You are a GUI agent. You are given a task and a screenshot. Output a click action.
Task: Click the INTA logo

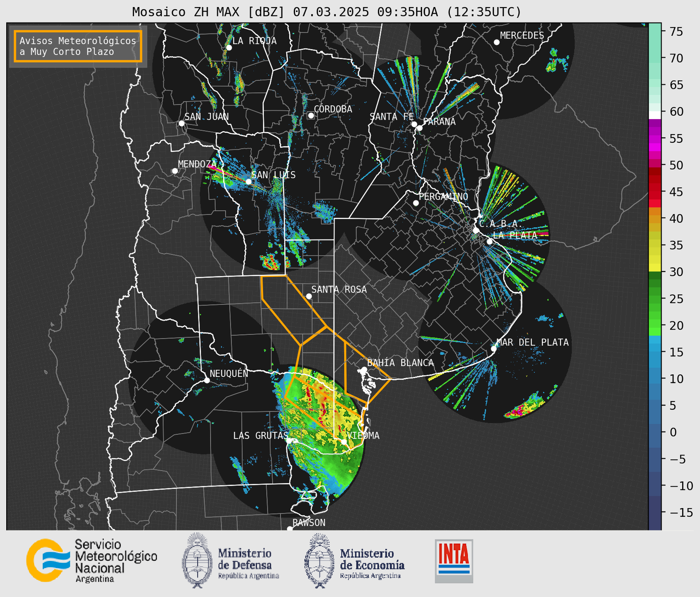pos(454,561)
